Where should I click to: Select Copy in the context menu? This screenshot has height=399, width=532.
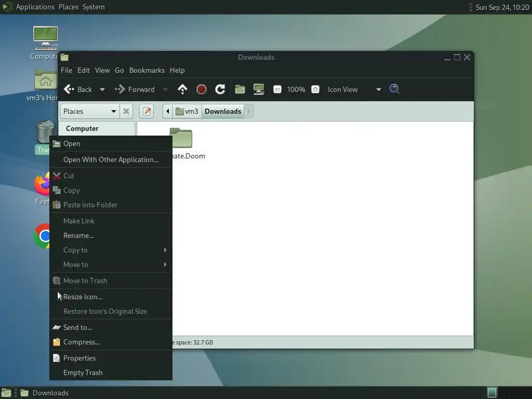pyautogui.click(x=111, y=190)
